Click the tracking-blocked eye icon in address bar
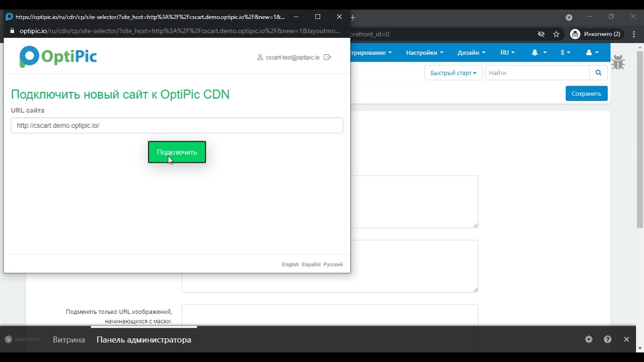The height and width of the screenshot is (362, 644). (x=541, y=34)
